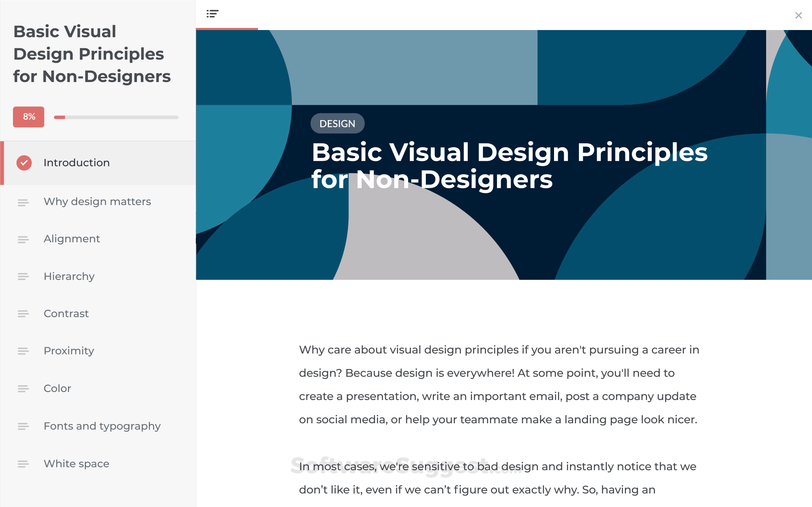812x507 pixels.
Task: Click lines icon beside Fonts and typography
Action: (23, 426)
